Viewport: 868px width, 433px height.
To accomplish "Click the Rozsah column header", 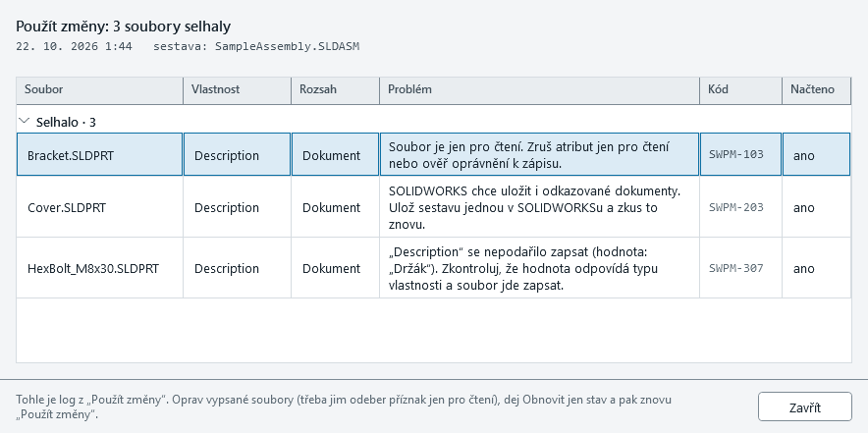I will [335, 89].
